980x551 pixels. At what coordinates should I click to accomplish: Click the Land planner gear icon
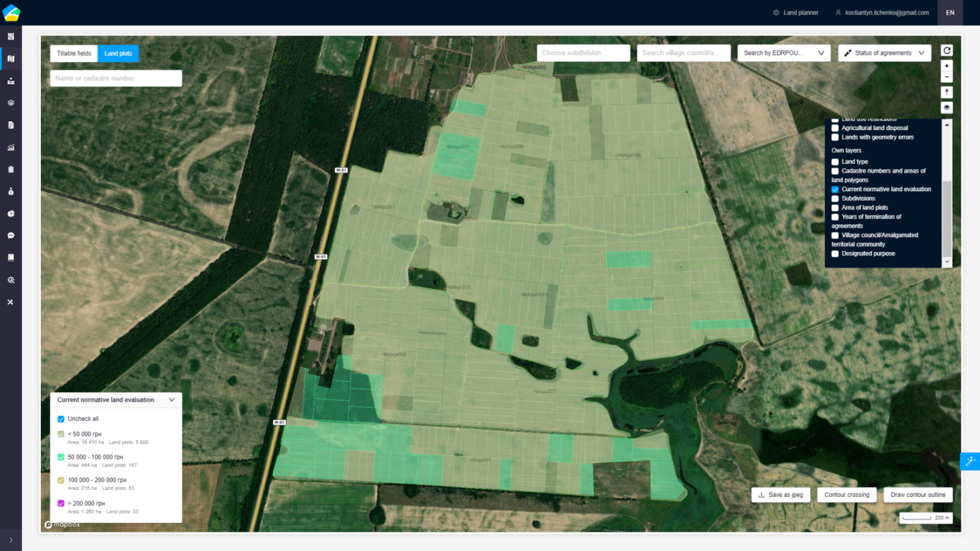coord(776,13)
